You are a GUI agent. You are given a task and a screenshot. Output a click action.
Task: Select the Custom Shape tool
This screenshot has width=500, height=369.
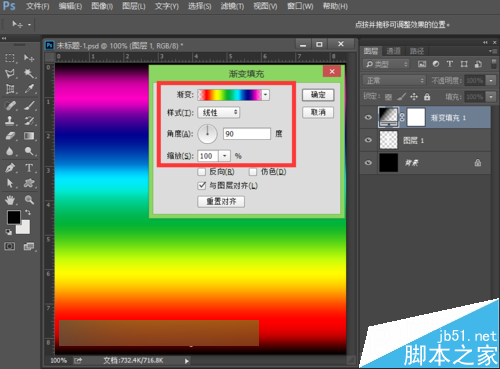point(29,183)
